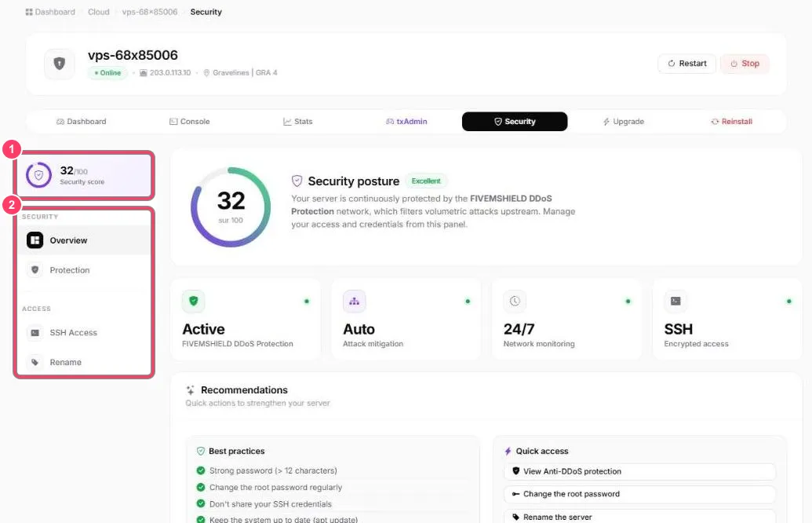Click the Protection shield icon in the sidebar

(x=35, y=270)
